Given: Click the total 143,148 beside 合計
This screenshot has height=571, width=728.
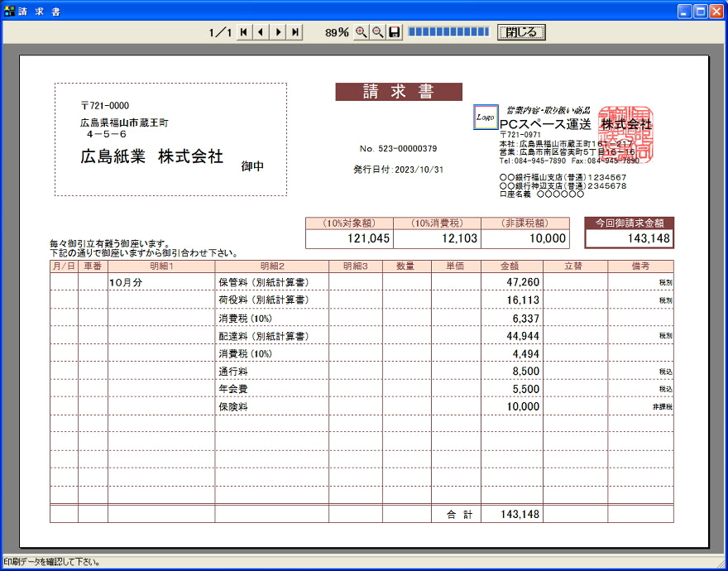Looking at the screenshot, I should coord(520,515).
